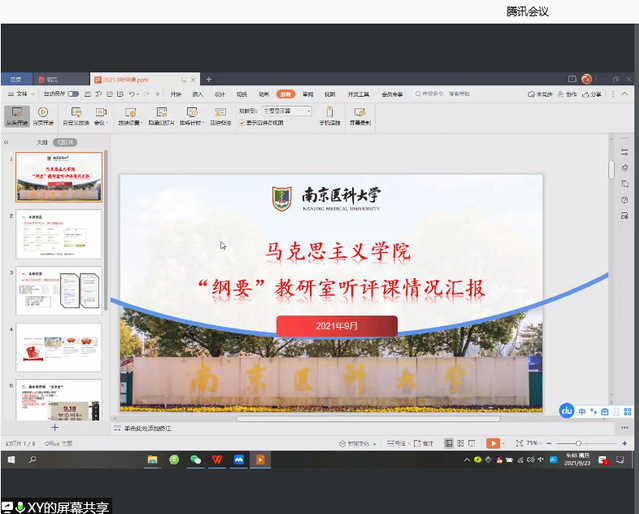This screenshot has width=639, height=514.
Task: Click the unsynced cloud (未同步) button
Action: [540, 94]
